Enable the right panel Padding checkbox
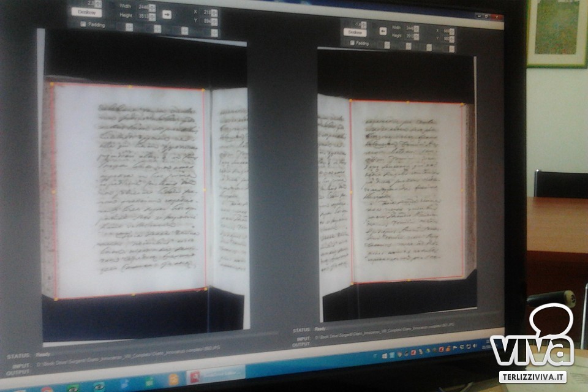This screenshot has height=392, width=588. [x=352, y=43]
